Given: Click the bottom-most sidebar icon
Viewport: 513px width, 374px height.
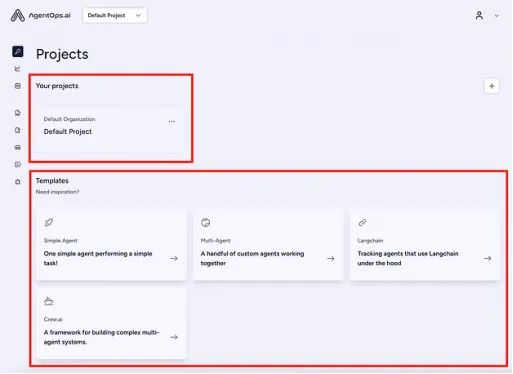Looking at the screenshot, I should click(x=18, y=182).
